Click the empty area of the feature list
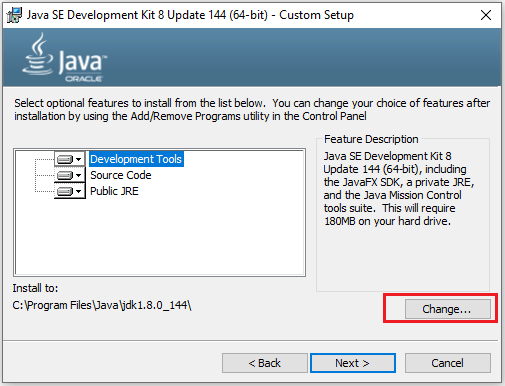505x386 pixels. pos(160,238)
